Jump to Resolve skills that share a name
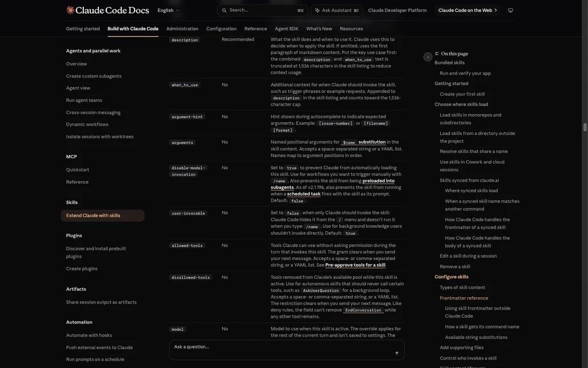 pyautogui.click(x=474, y=151)
